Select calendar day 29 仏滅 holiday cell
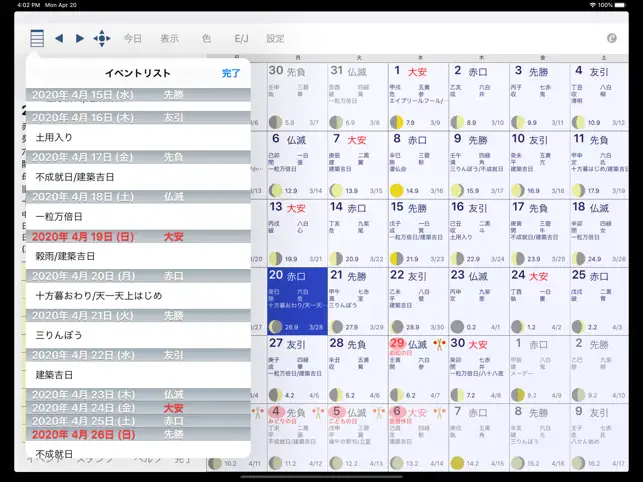This screenshot has width=643, height=482. (418, 370)
